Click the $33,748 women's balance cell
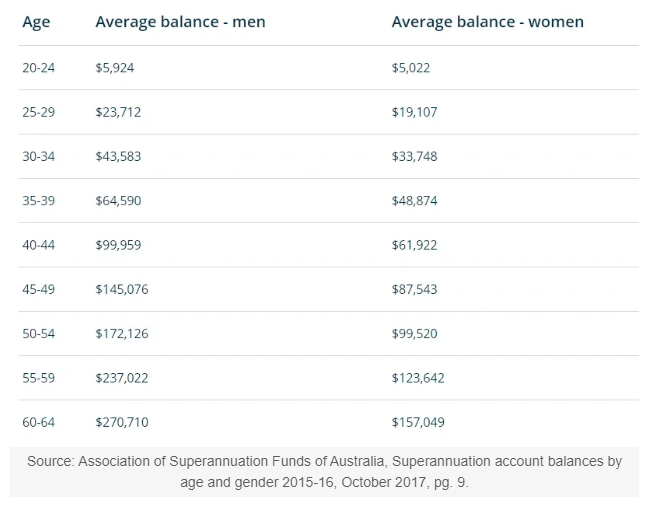Screen dimensions: 647x507 [414, 156]
